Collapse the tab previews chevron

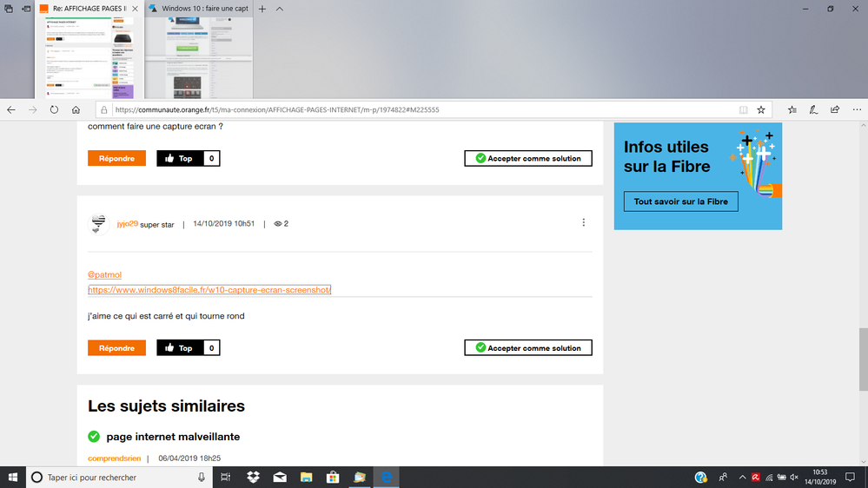(280, 9)
